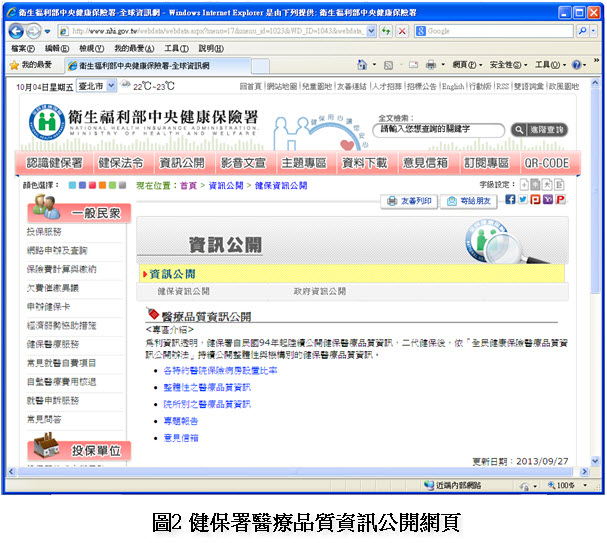Click the full-text search keyword field
The width and height of the screenshot is (607, 543).
coord(439,130)
